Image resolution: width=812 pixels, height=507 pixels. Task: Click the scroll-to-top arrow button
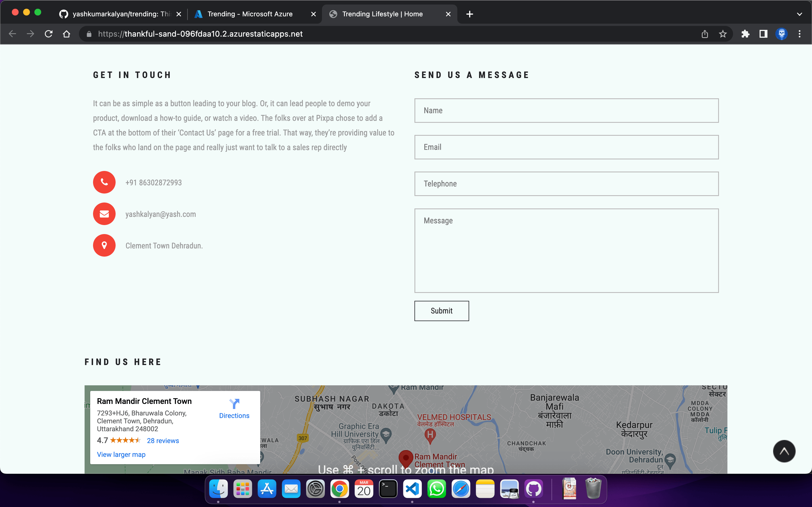pos(784,451)
